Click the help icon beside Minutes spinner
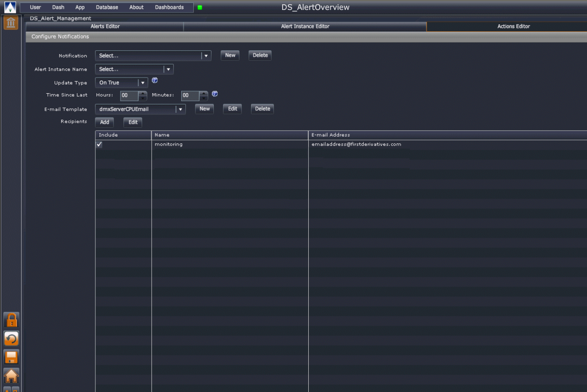The width and height of the screenshot is (587, 392). pos(215,94)
